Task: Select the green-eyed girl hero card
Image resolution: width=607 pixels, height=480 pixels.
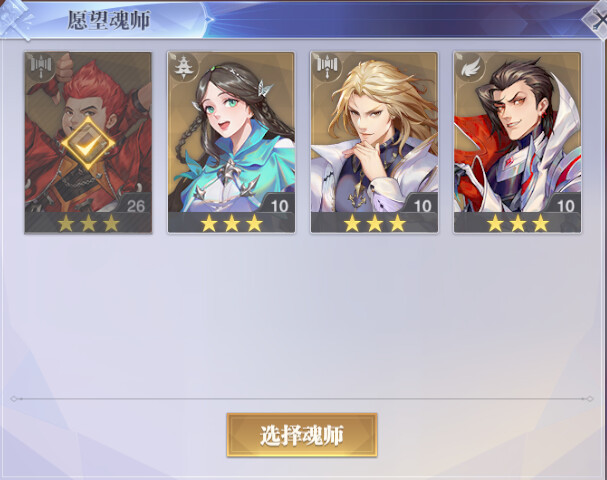Action: click(231, 142)
